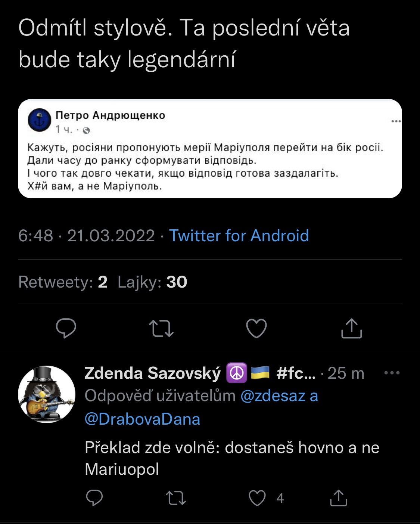Reply to Zdenda Sazovský's comment

[94, 498]
